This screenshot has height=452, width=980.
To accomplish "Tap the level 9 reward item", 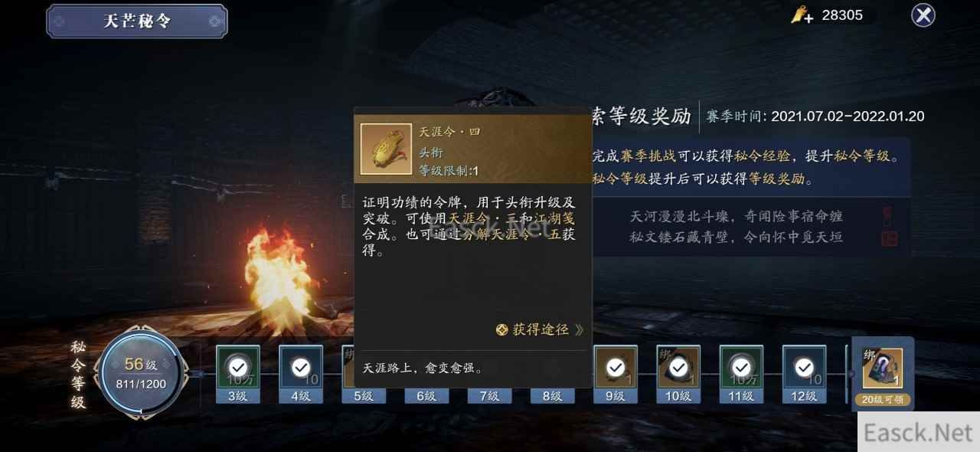I will (x=616, y=367).
